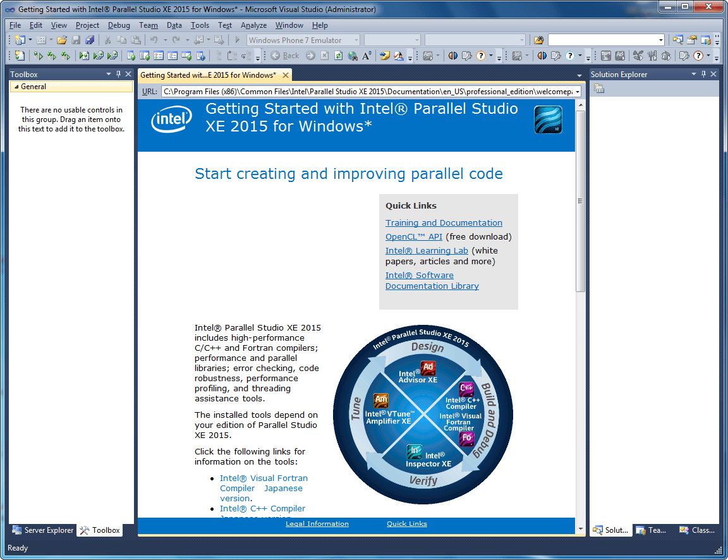This screenshot has width=728, height=560.
Task: Expand the URL address bar dropdown
Action: (576, 92)
